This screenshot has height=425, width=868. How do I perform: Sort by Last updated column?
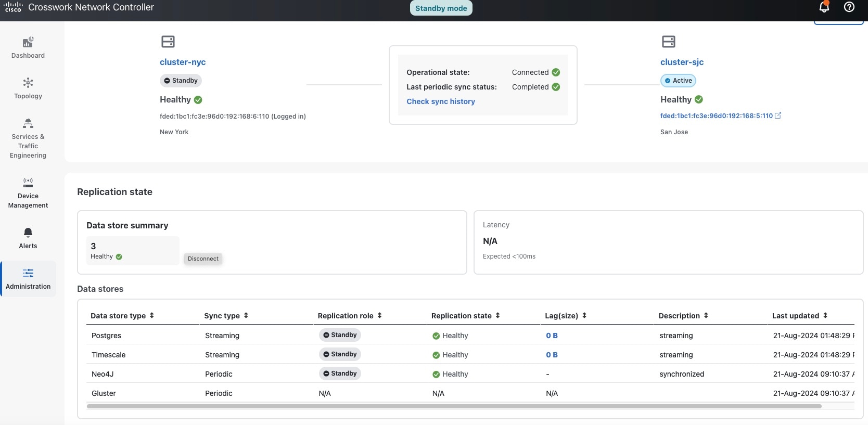(825, 315)
